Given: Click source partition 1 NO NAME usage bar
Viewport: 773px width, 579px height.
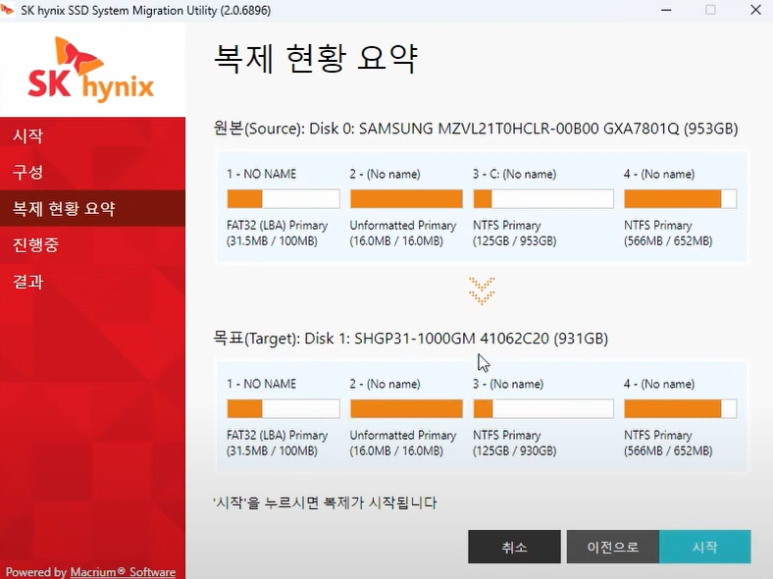Looking at the screenshot, I should (x=283, y=199).
